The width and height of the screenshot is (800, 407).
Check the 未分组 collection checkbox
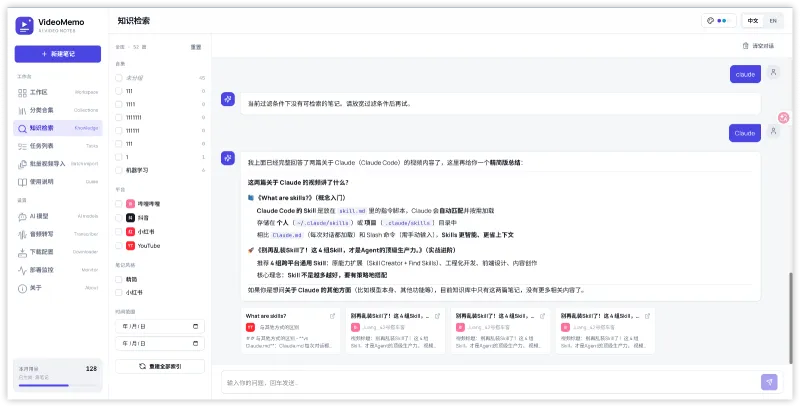pos(119,78)
